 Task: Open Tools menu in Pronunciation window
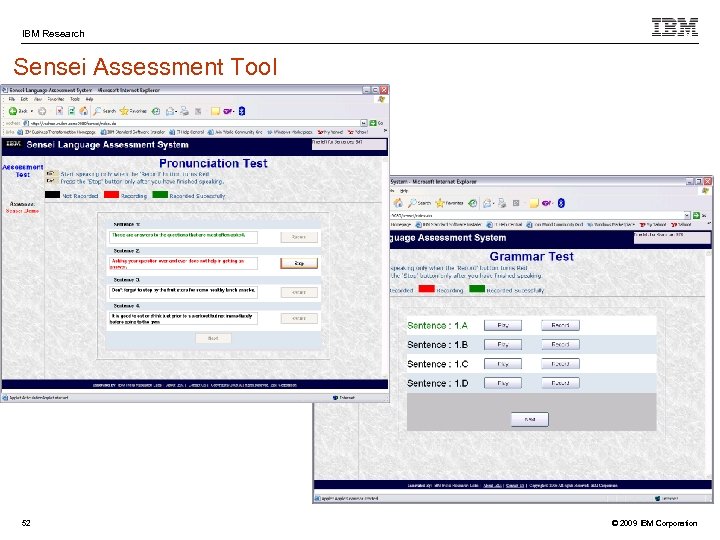[x=75, y=99]
